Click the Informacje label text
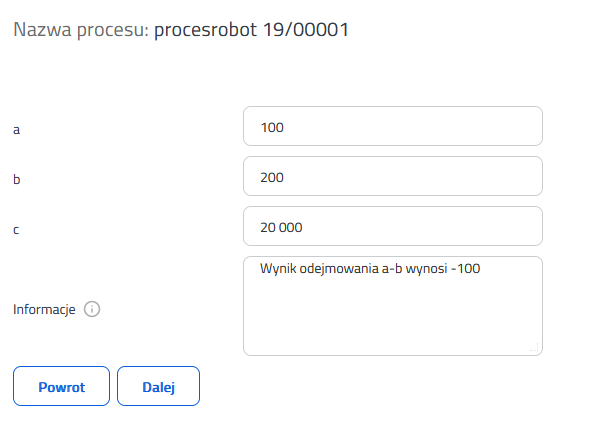This screenshot has width=600, height=422. coord(44,309)
